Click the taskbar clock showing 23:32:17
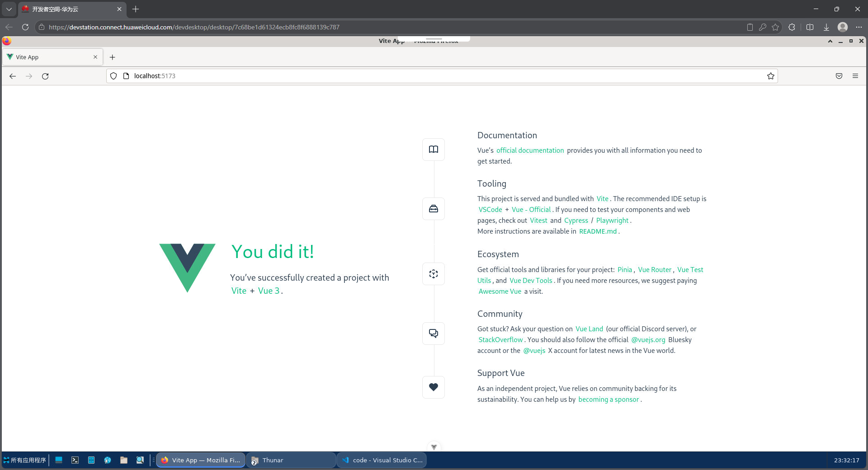This screenshot has width=868, height=470. [846, 460]
